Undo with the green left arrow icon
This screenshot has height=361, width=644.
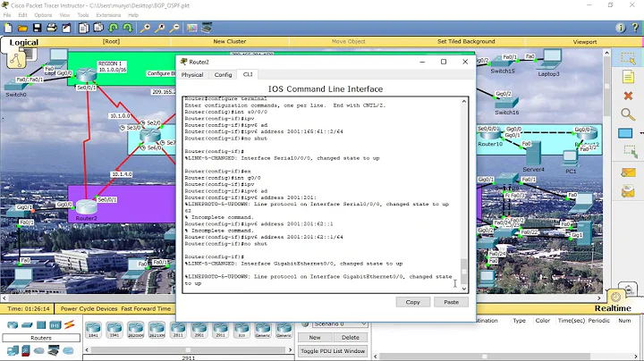[114, 28]
